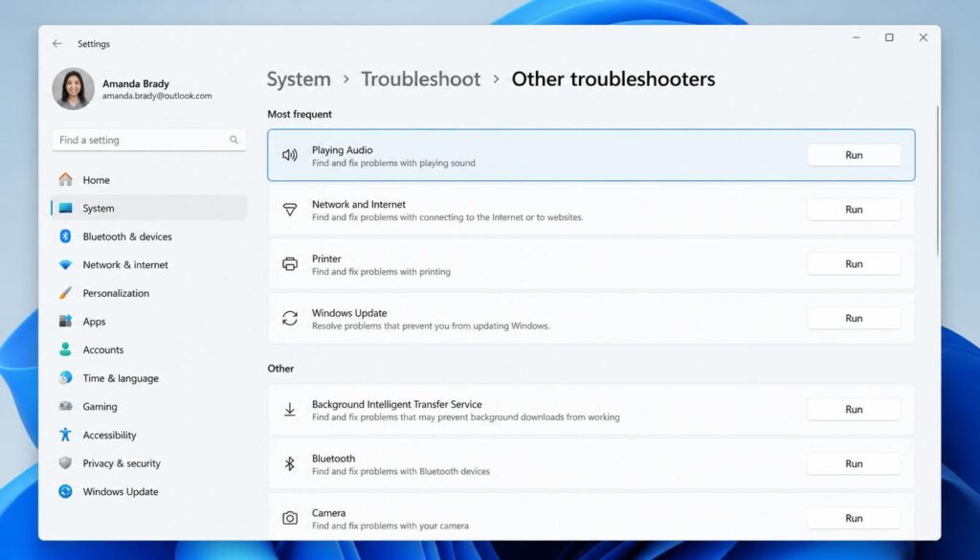This screenshot has height=560, width=980.
Task: Run the Windows Update troubleshooter
Action: (854, 318)
